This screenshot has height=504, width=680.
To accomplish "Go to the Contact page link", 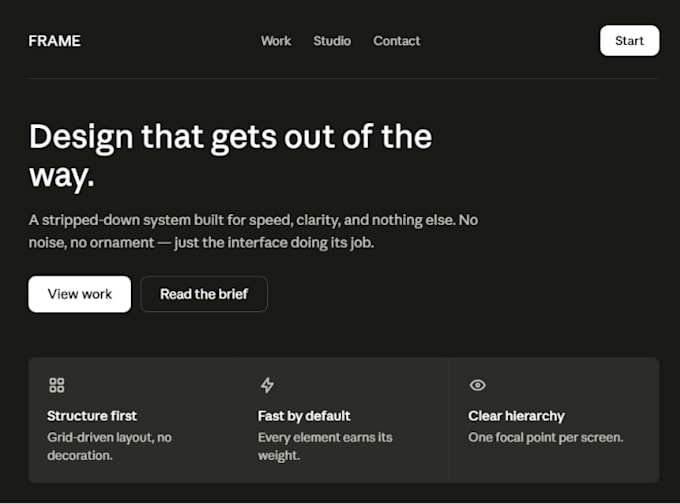I will [x=397, y=41].
